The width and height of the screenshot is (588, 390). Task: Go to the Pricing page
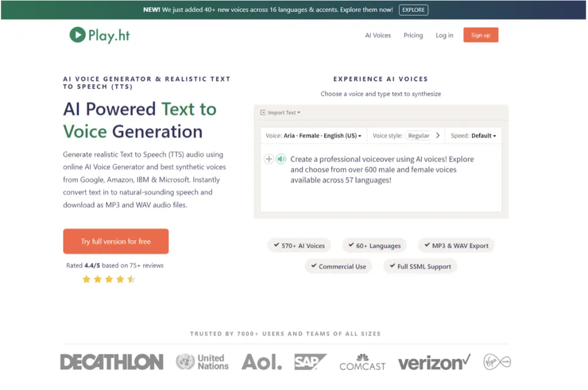(x=413, y=35)
